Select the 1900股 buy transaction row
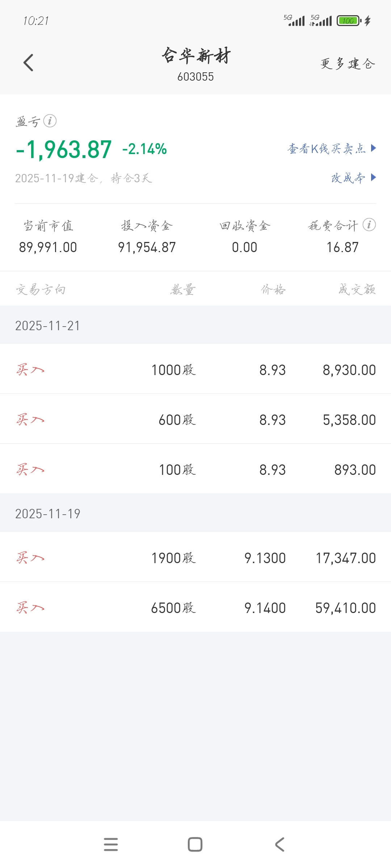Viewport: 391px width, 868px height. [195, 558]
